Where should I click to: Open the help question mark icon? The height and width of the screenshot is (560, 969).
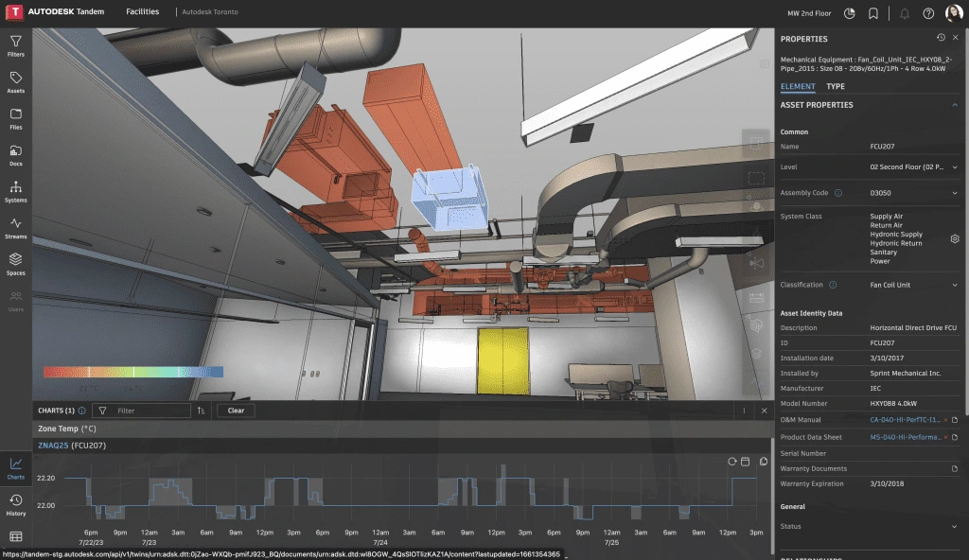click(928, 13)
